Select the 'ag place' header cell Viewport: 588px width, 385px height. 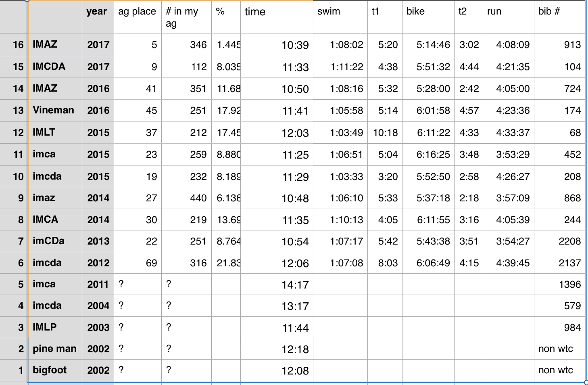tap(138, 17)
